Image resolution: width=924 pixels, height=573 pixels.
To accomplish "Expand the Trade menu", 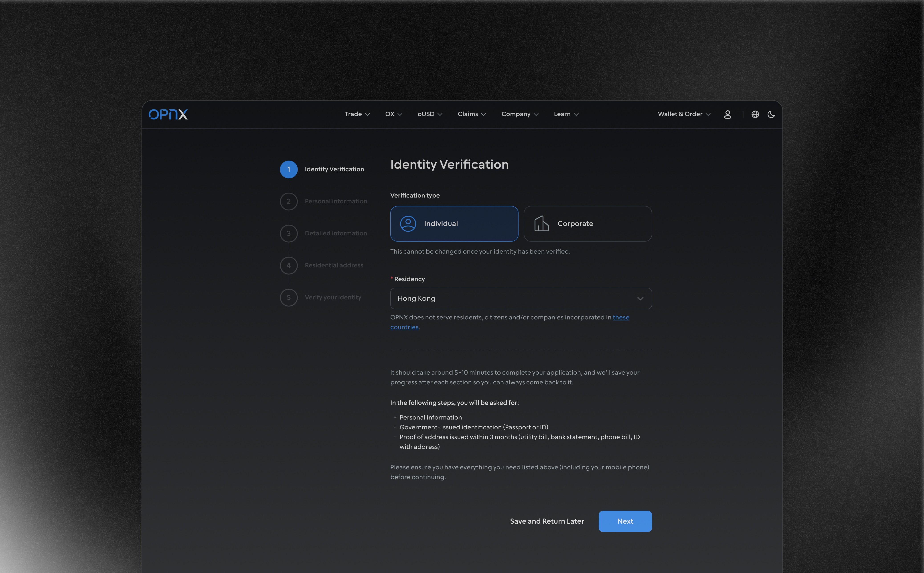I will (357, 114).
